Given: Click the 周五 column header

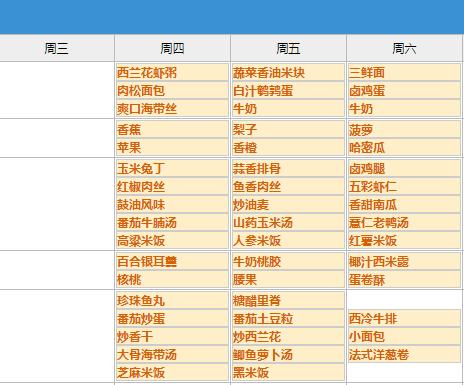Looking at the screenshot, I should tap(288, 48).
